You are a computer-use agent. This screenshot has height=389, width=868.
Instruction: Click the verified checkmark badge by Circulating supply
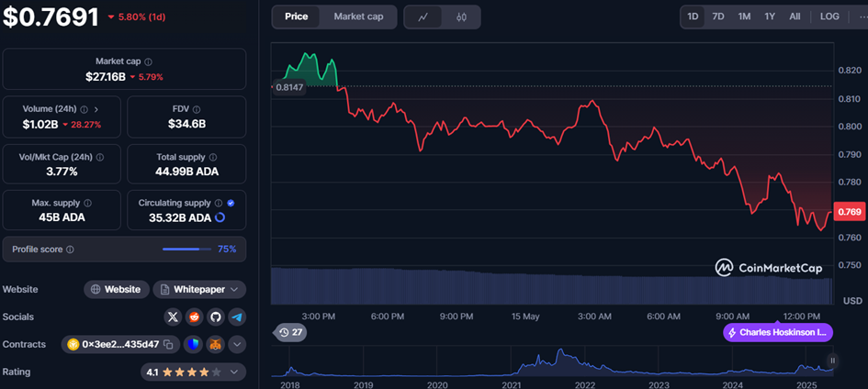coord(231,204)
